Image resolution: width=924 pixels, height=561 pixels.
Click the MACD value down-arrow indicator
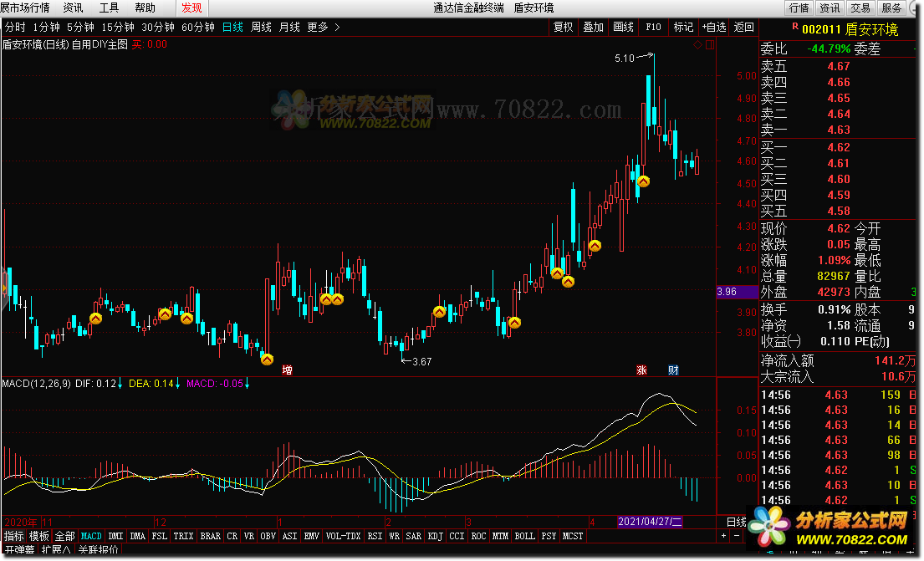coord(247,384)
